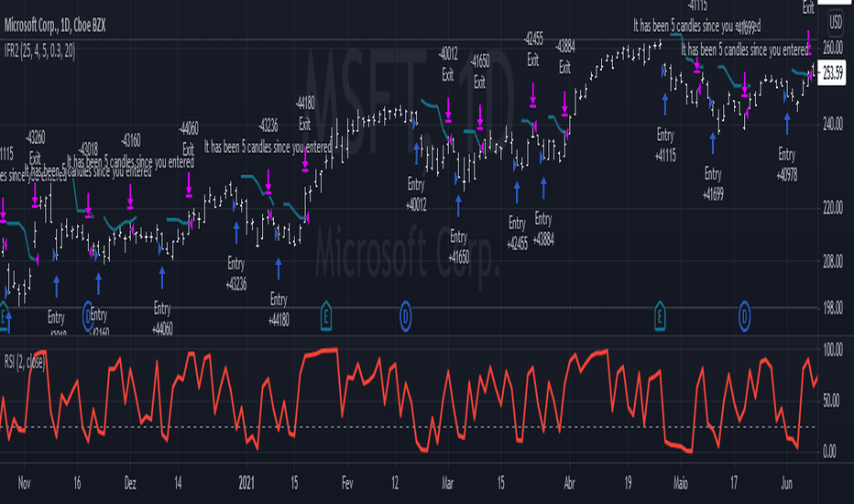
Task: Select the IFR2 (25, 4, 5, 0.3, 20) legend
Action: pos(39,51)
